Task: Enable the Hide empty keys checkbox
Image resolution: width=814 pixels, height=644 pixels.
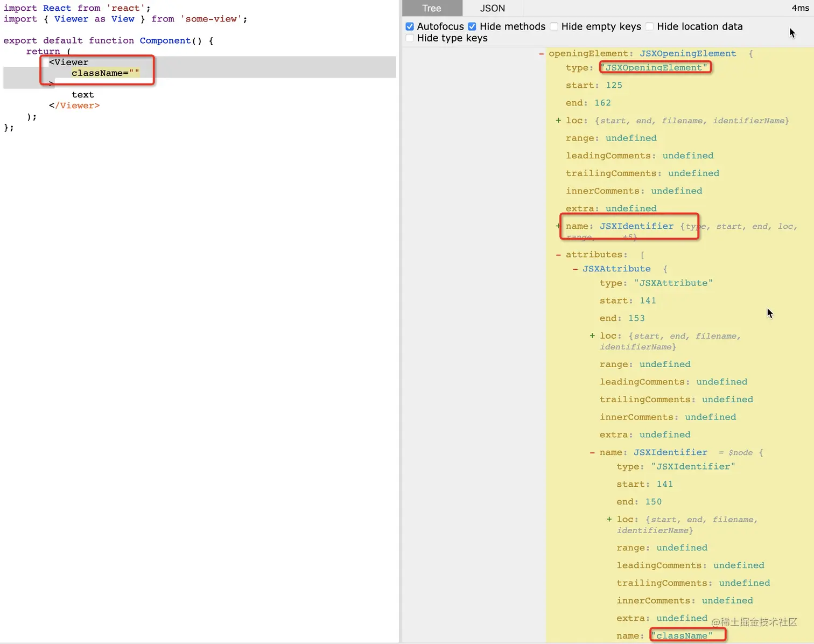Action: [554, 26]
